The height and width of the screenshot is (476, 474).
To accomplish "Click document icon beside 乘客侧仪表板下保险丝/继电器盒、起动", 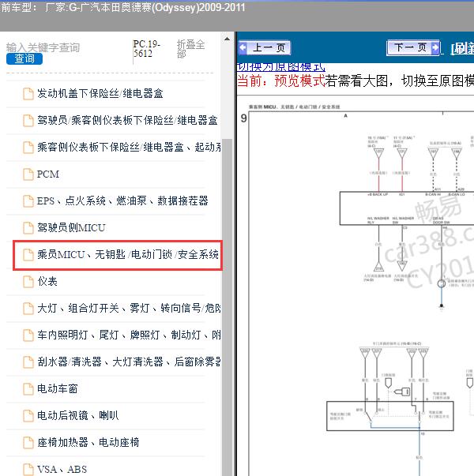I will click(x=28, y=148).
